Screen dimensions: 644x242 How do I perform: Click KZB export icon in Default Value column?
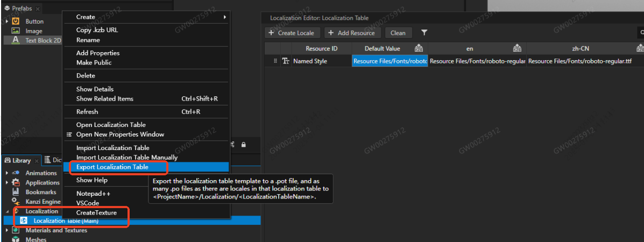click(419, 48)
